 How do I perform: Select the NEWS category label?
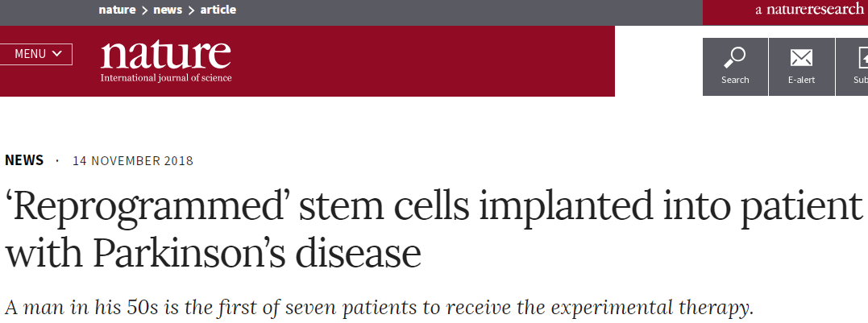tap(24, 160)
